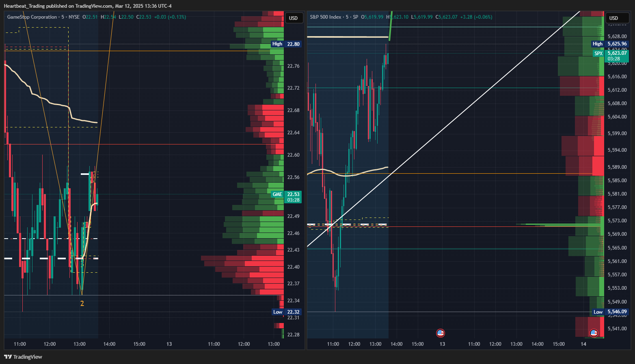Click the 15:00 time label on GameStop chart
The width and height of the screenshot is (635, 364).
point(139,344)
